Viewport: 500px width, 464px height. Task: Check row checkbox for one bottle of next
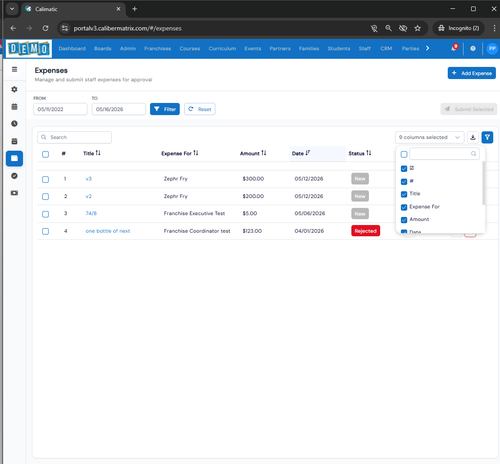coord(45,231)
